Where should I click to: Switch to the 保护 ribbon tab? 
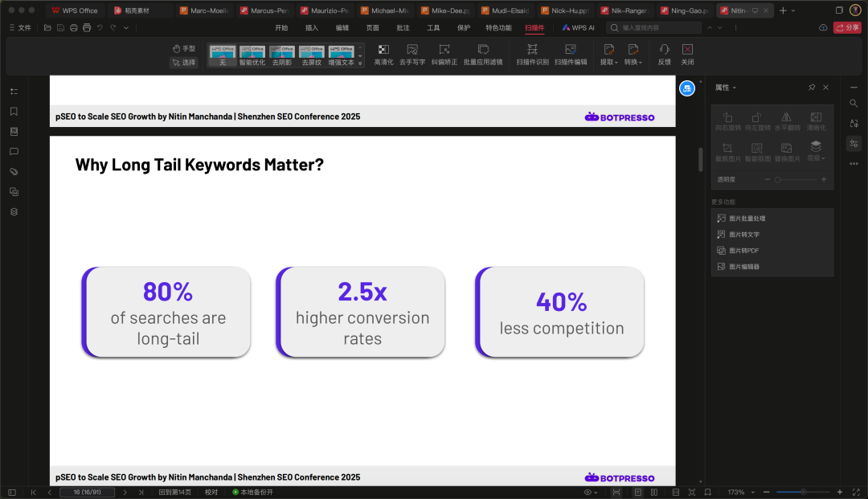[x=464, y=27]
